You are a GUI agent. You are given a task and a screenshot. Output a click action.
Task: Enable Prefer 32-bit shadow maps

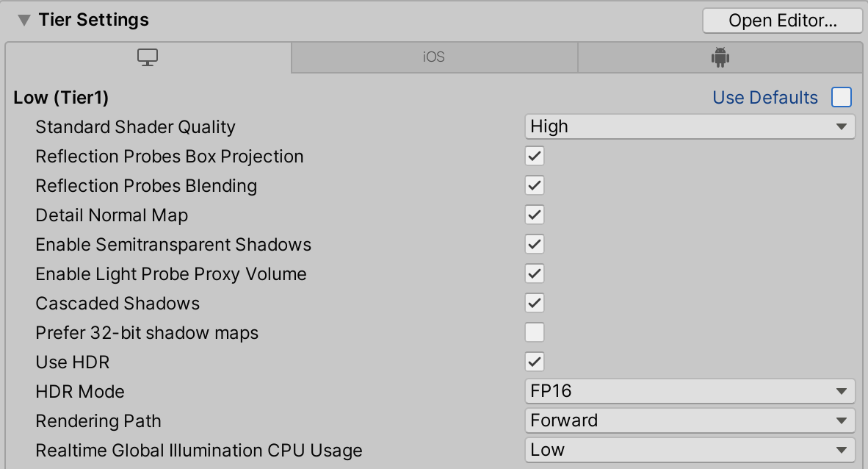(535, 332)
